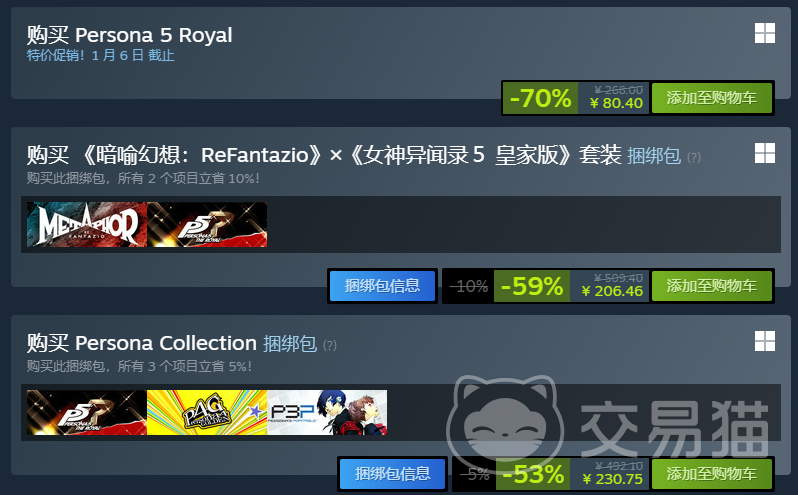
Task: Click Windows platform icon on Persona Collection
Action: coord(764,341)
